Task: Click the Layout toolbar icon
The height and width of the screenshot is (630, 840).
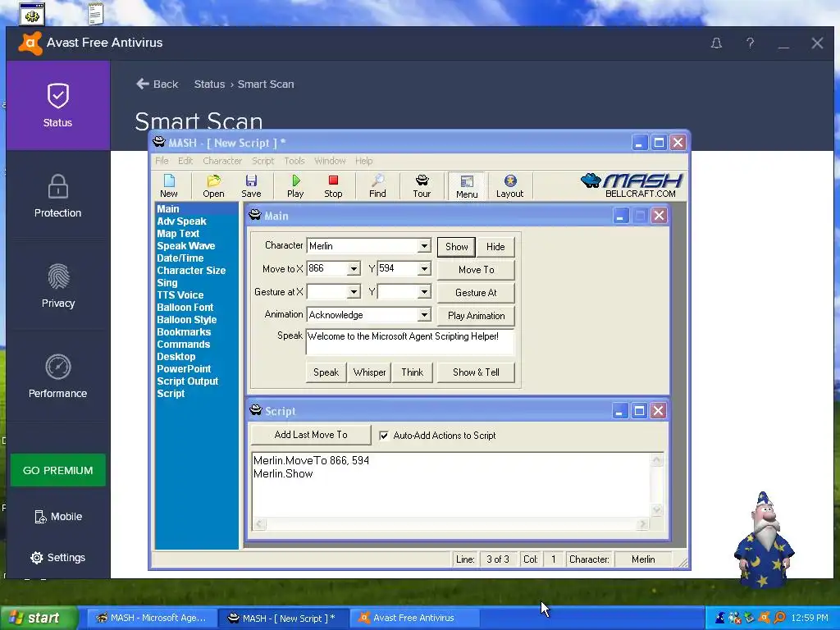Action: pyautogui.click(x=509, y=186)
